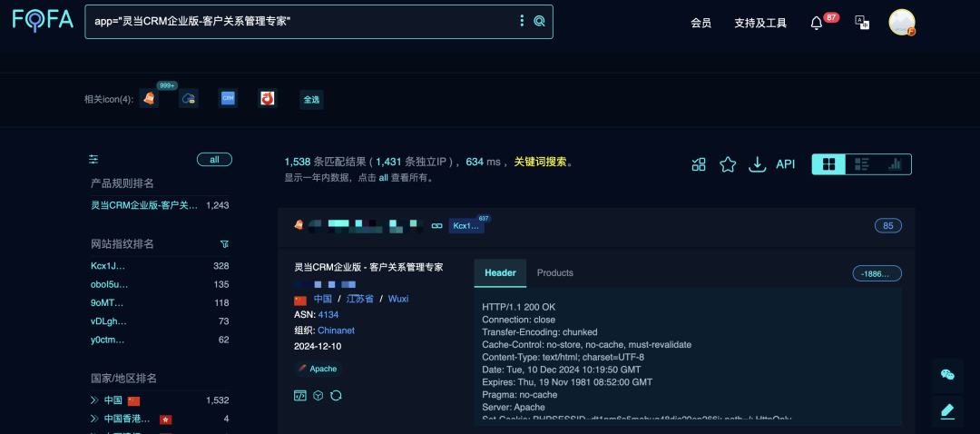Image resolution: width=980 pixels, height=434 pixels.
Task: Click fingerprint oboI5u… entry
Action: pos(110,284)
